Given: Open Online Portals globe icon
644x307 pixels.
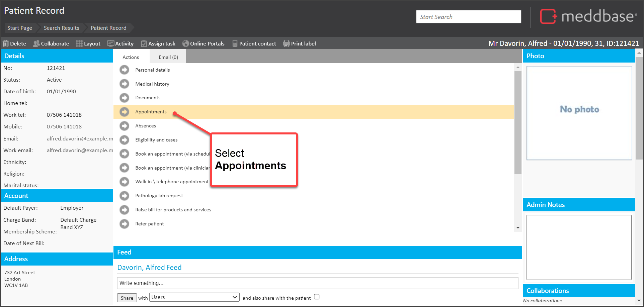Looking at the screenshot, I should (185, 44).
